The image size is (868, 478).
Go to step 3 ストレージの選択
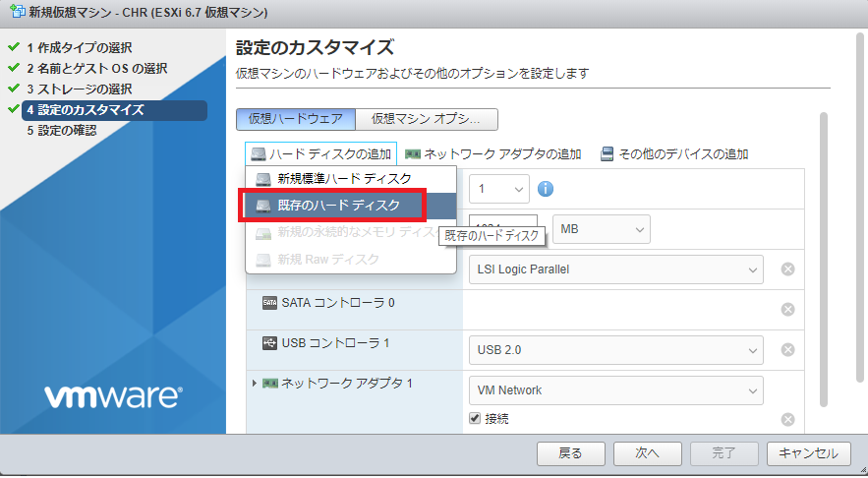80,90
